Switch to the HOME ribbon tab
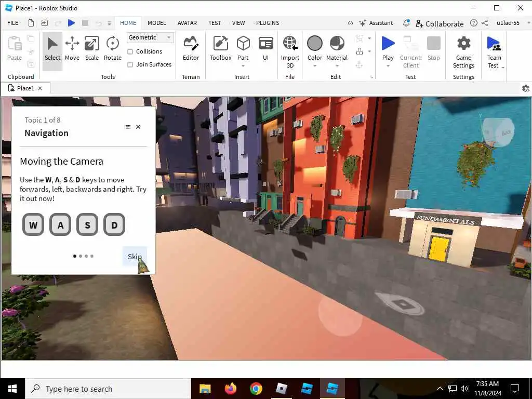The image size is (532, 399). click(x=128, y=23)
